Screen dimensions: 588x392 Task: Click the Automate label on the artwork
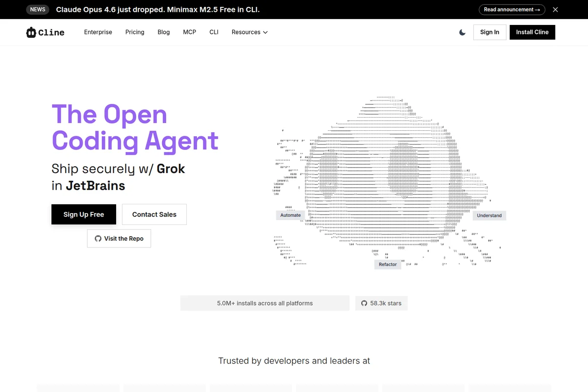coord(290,215)
